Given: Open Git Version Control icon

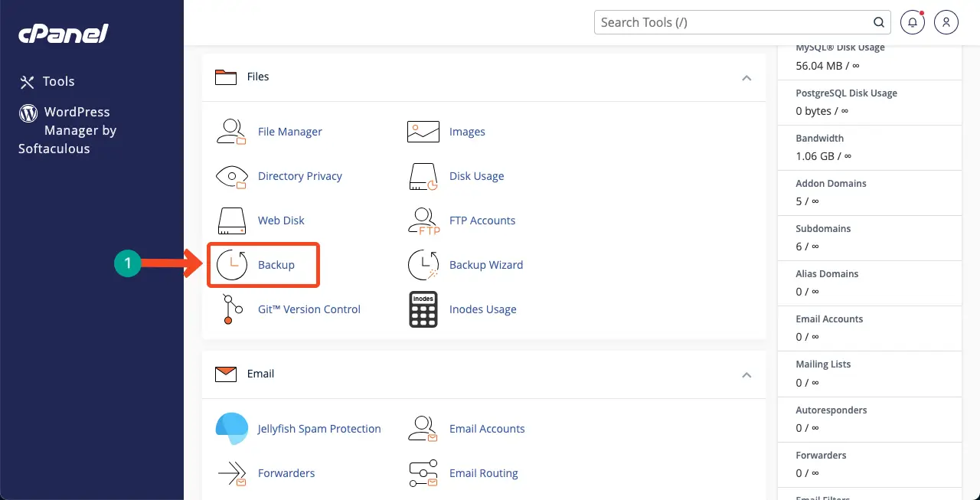Looking at the screenshot, I should (x=231, y=309).
